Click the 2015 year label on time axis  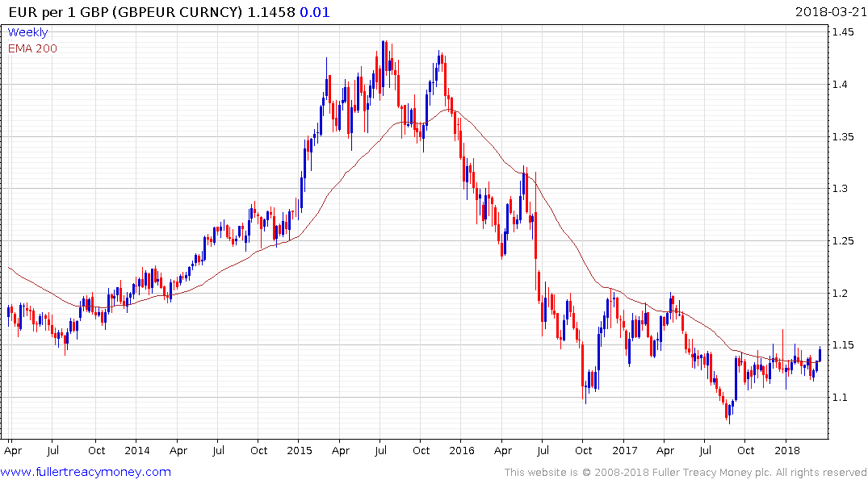tap(300, 450)
